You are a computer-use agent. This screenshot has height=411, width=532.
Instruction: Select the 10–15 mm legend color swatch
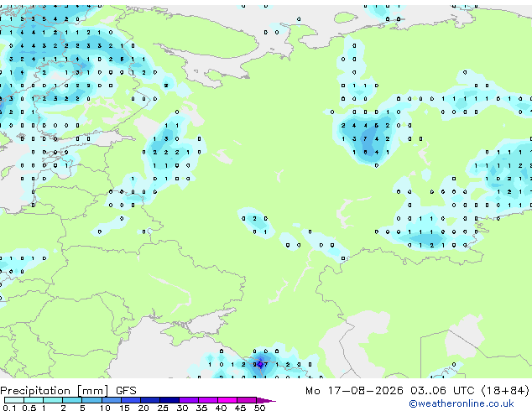112,400
